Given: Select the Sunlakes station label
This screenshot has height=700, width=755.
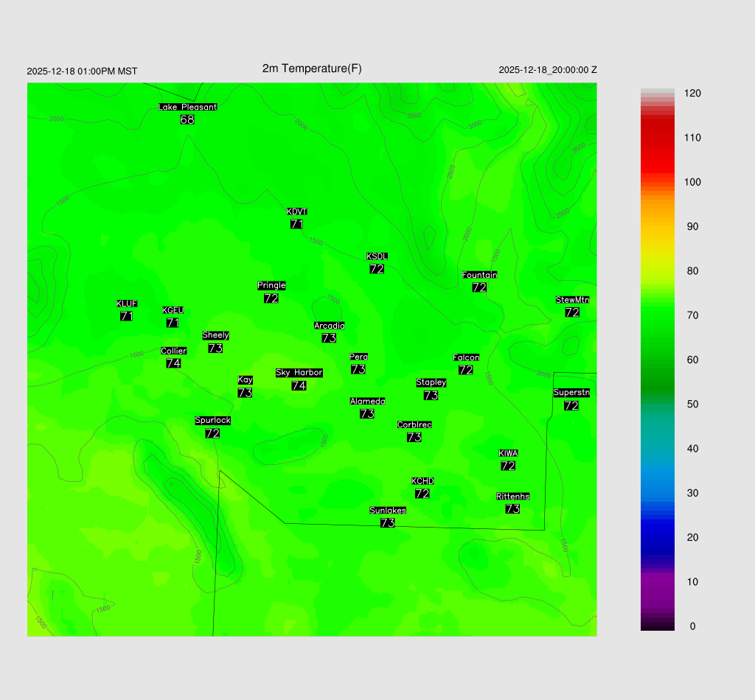Looking at the screenshot, I should pyautogui.click(x=388, y=511).
